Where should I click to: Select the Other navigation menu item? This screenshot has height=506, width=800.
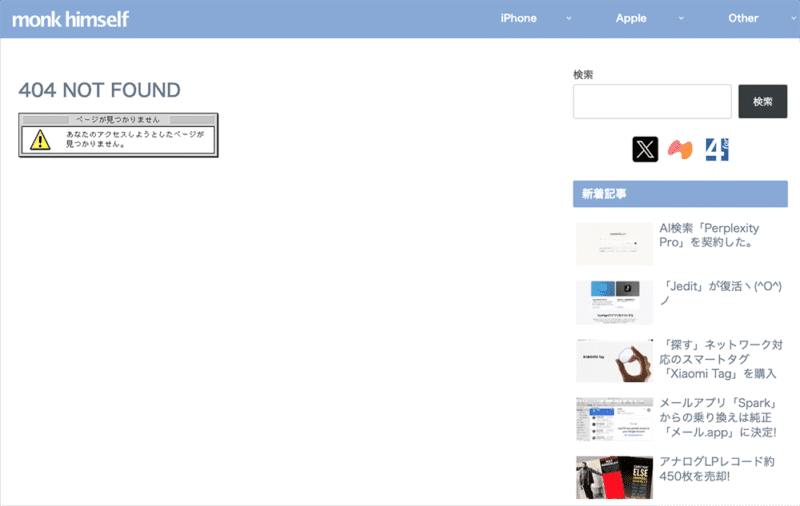(743, 18)
